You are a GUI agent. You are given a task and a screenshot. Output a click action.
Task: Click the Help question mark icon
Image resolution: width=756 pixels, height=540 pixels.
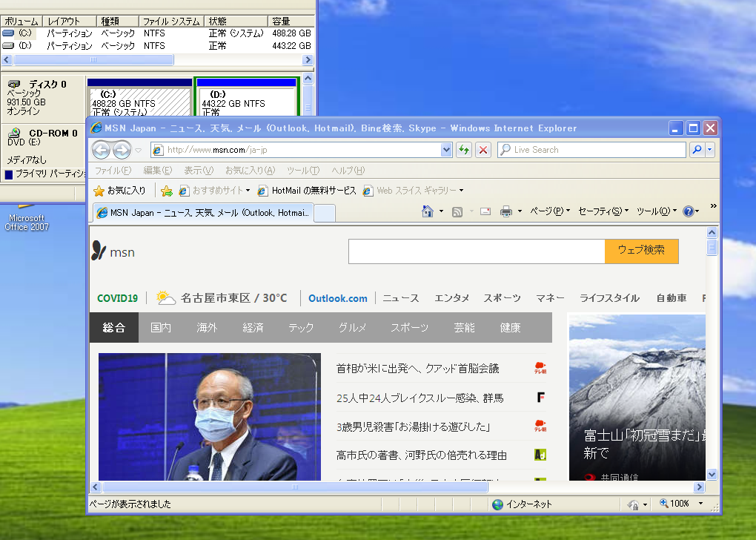coord(689,211)
